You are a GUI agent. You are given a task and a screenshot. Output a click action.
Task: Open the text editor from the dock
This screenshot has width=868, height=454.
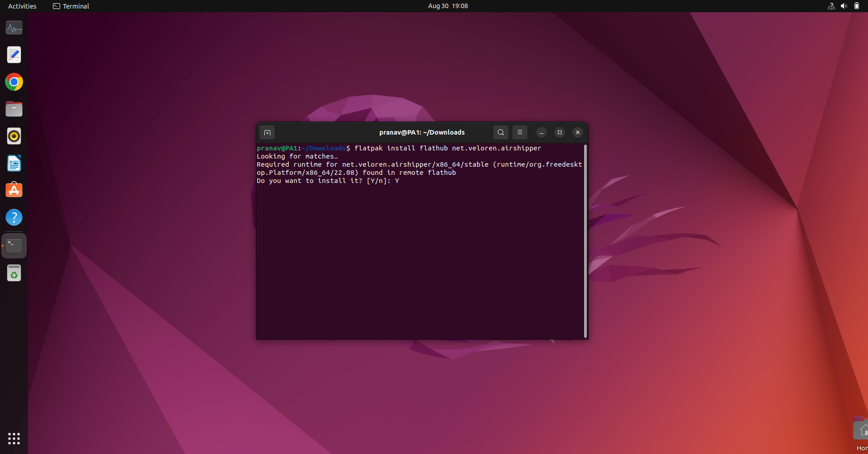click(x=14, y=55)
